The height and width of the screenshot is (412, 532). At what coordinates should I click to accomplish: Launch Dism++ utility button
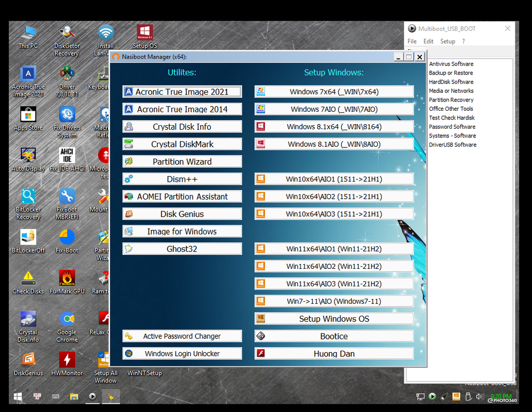[x=182, y=179]
